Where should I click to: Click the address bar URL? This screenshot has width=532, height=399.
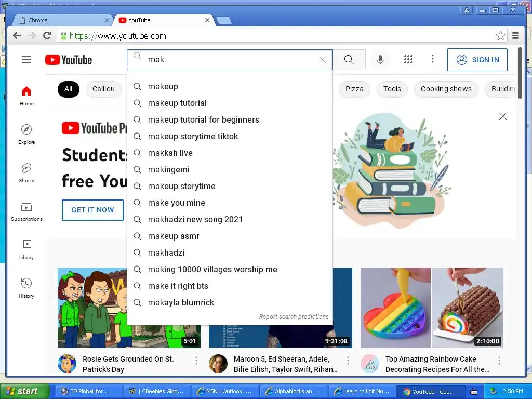click(x=118, y=36)
